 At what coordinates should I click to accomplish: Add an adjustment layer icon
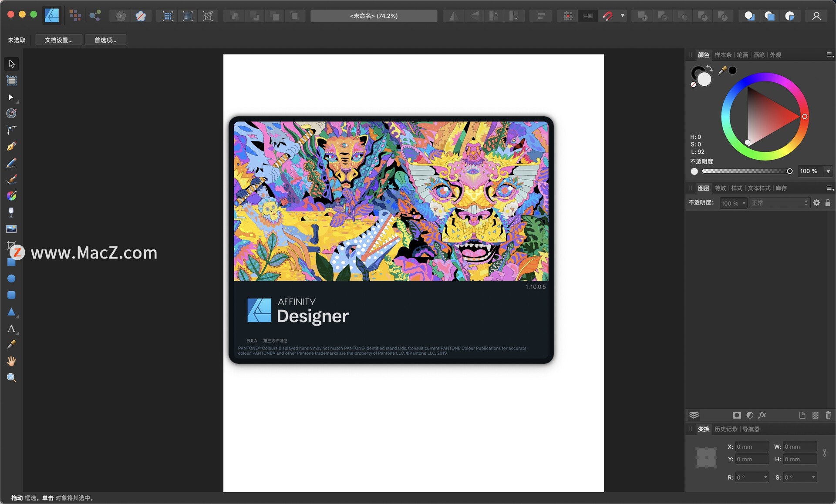(x=750, y=415)
